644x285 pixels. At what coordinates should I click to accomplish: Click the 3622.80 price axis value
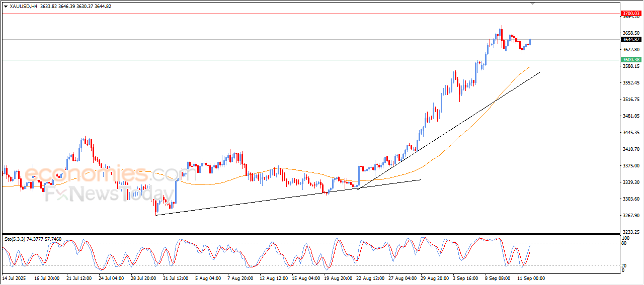[x=630, y=50]
